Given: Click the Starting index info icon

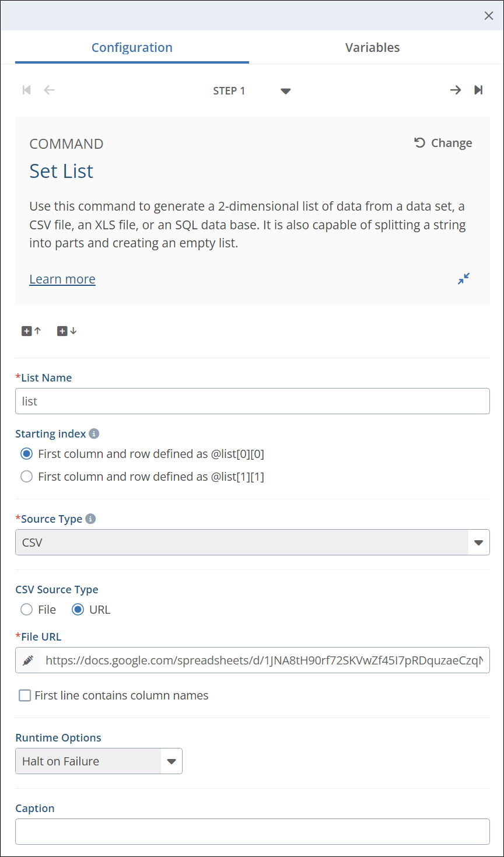Looking at the screenshot, I should [94, 433].
